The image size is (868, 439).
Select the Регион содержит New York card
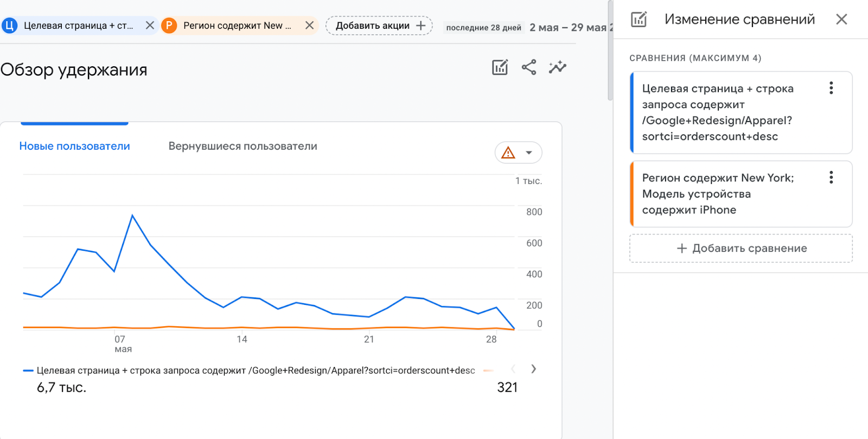click(x=741, y=194)
